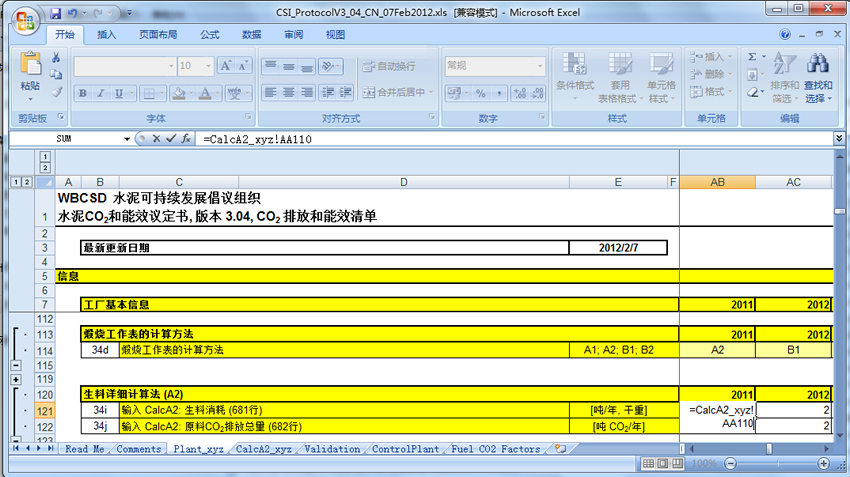Click the zoom in plus button
Viewport: 850px width, 477px height.
click(x=823, y=463)
